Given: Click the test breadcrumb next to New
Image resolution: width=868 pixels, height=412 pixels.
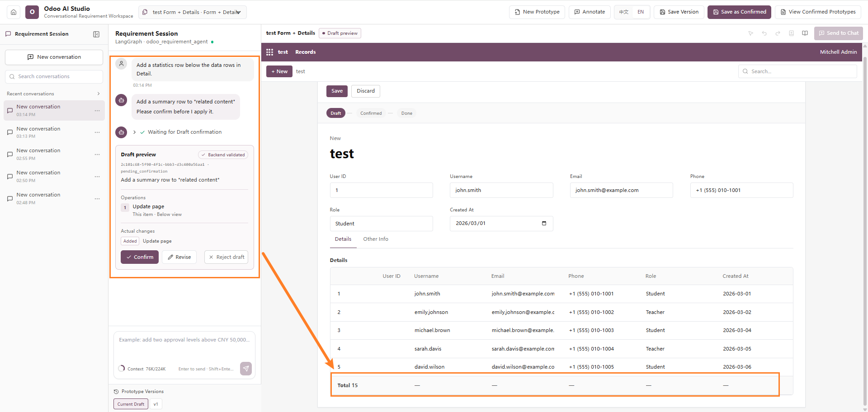Looking at the screenshot, I should pos(301,71).
